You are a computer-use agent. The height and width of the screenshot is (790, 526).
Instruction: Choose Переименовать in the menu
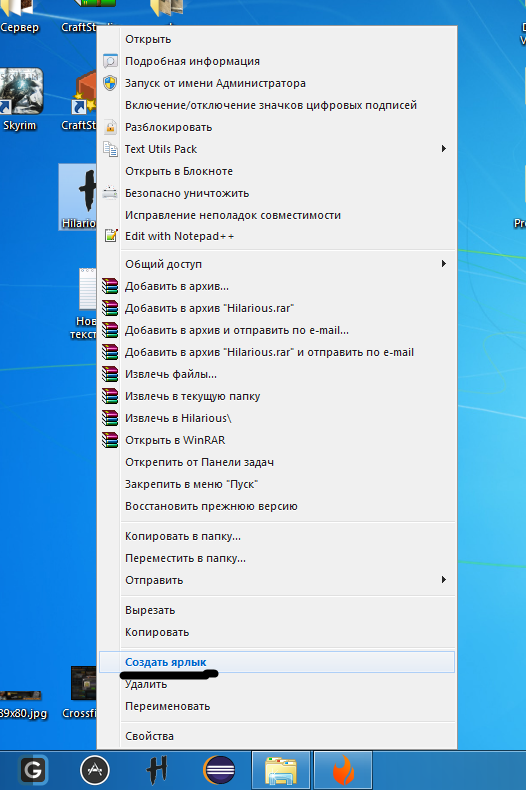pos(277,706)
